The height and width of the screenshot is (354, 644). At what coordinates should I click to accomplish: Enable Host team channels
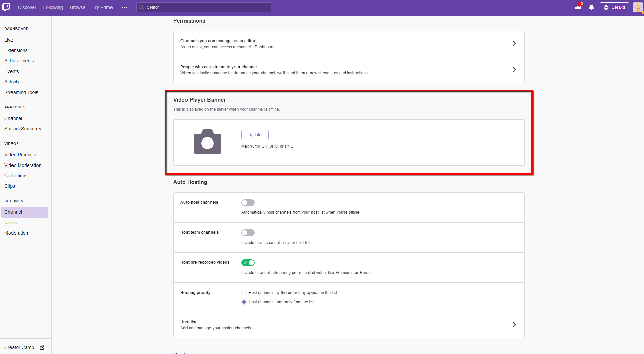tap(248, 232)
